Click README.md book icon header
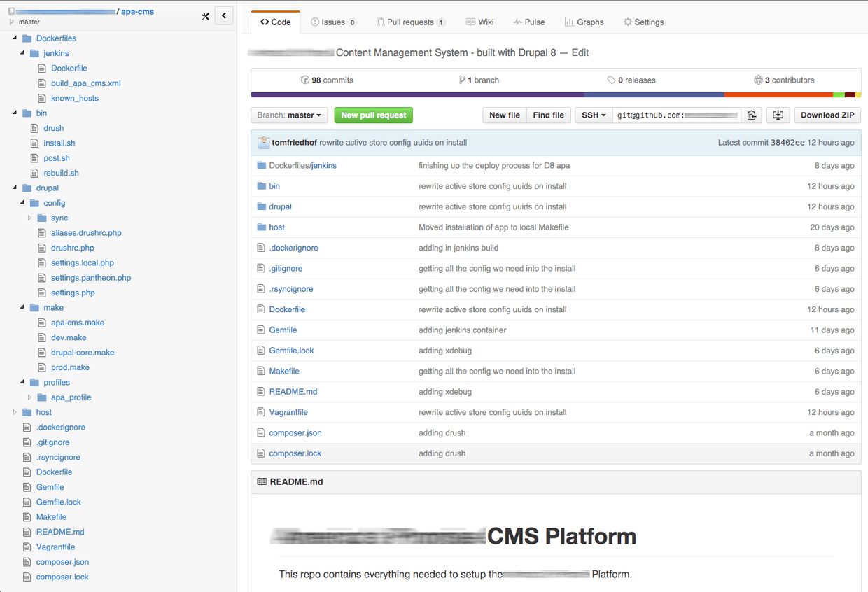 point(262,482)
